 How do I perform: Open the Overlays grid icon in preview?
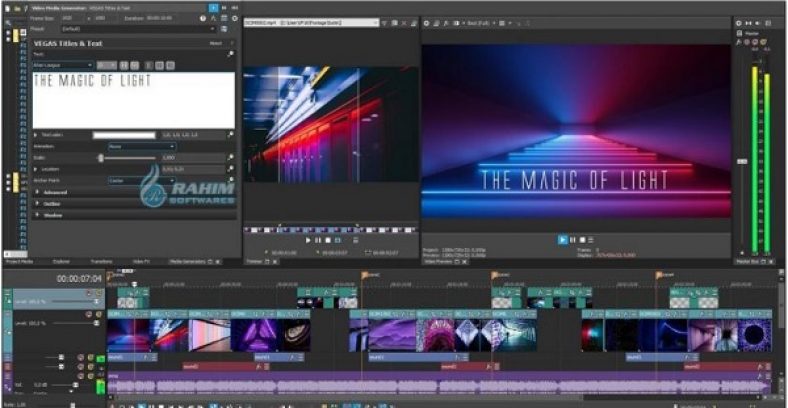[x=503, y=23]
